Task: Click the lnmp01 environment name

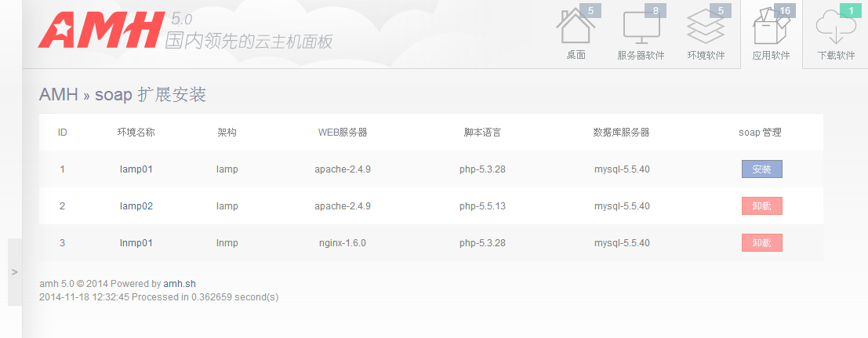Action: [x=136, y=243]
